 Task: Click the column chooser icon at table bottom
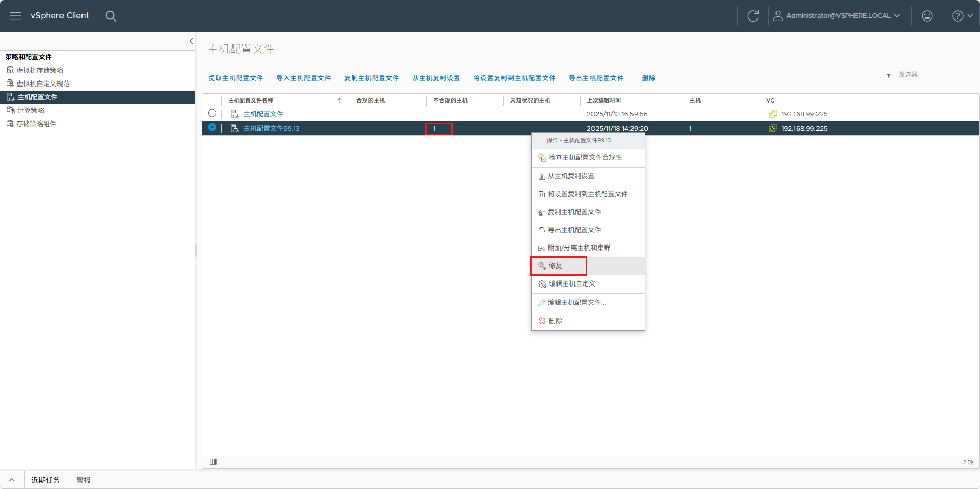tap(213, 462)
